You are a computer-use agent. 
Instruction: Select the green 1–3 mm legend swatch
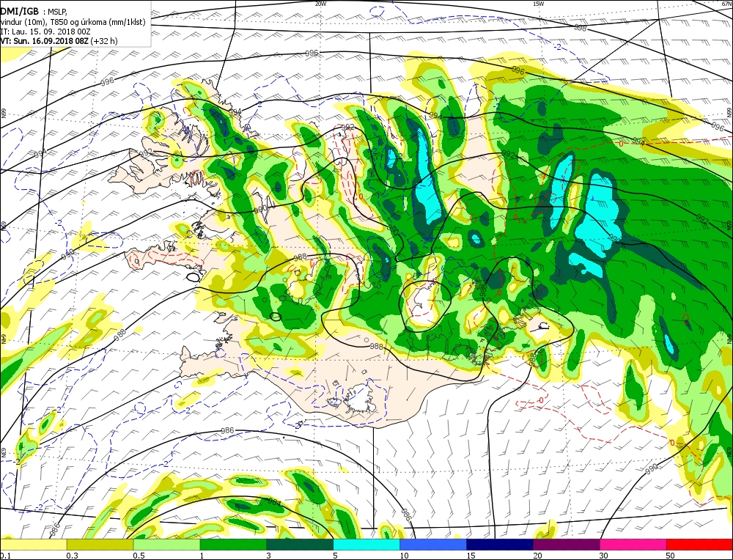click(233, 545)
